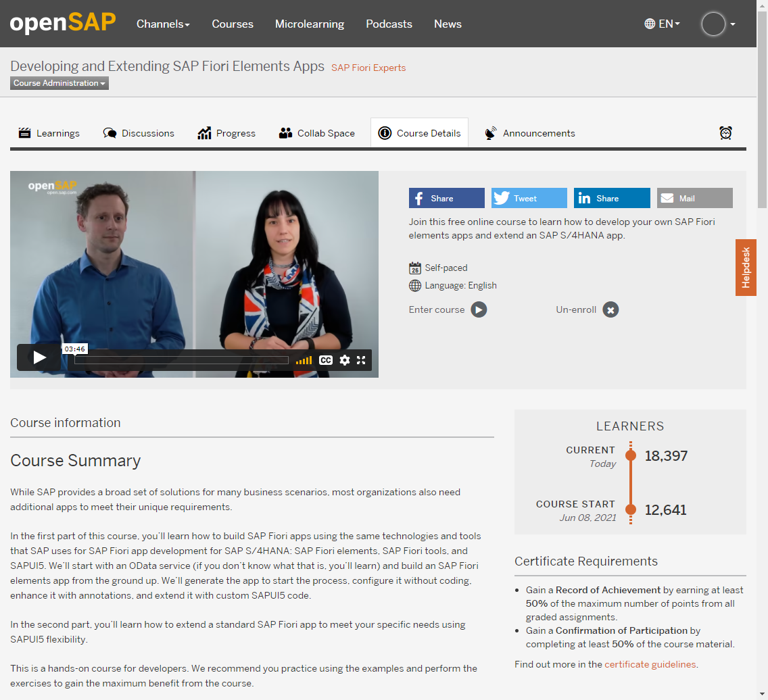This screenshot has width=768, height=700.
Task: Open the video settings gear
Action: [x=345, y=360]
